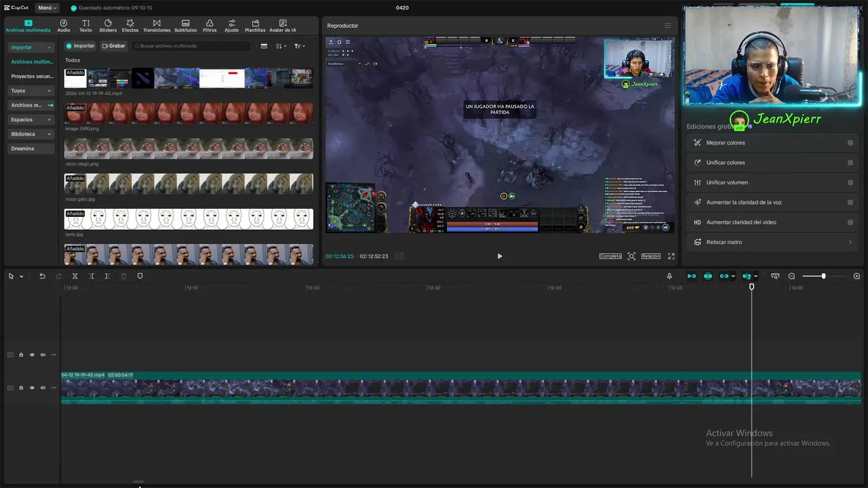Switch the media view layout icon
This screenshot has width=868, height=488.
pyautogui.click(x=264, y=46)
